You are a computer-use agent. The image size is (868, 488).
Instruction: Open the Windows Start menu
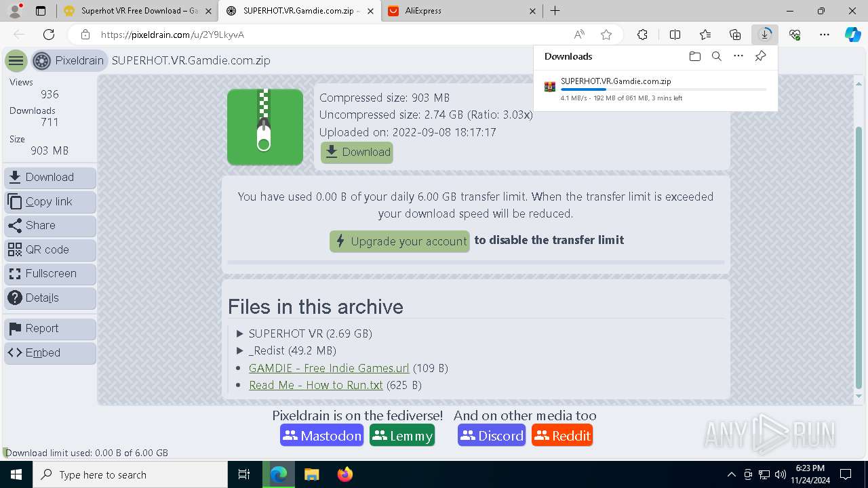pos(16,474)
